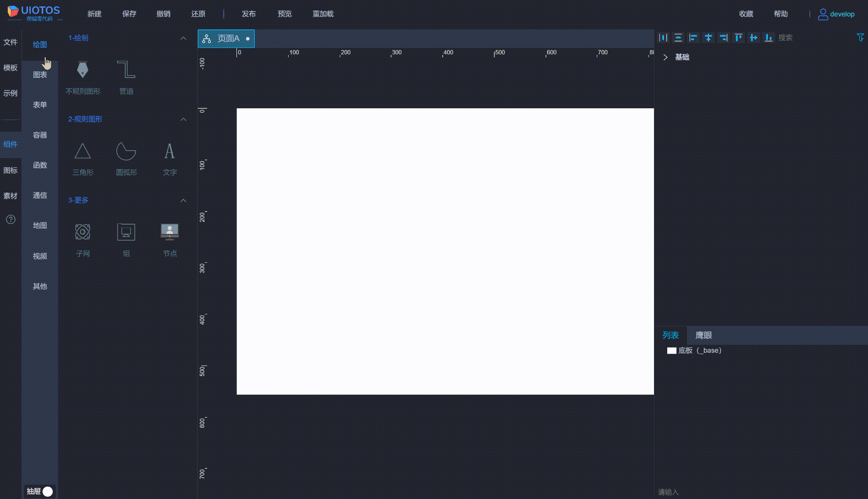Collapse the 2-规则图形 section
The height and width of the screenshot is (499, 868).
click(183, 119)
